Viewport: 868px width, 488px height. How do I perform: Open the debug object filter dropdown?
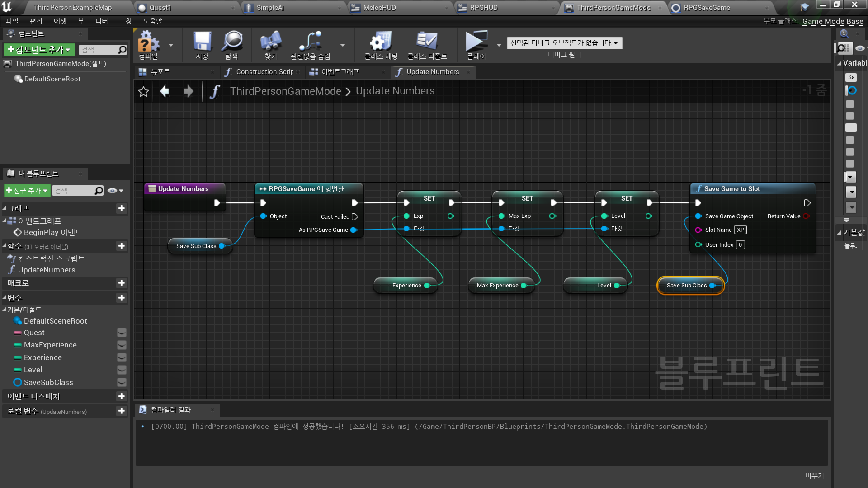click(564, 43)
